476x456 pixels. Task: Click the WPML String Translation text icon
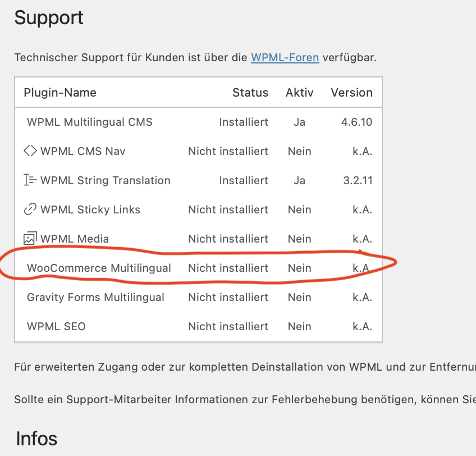pos(30,180)
